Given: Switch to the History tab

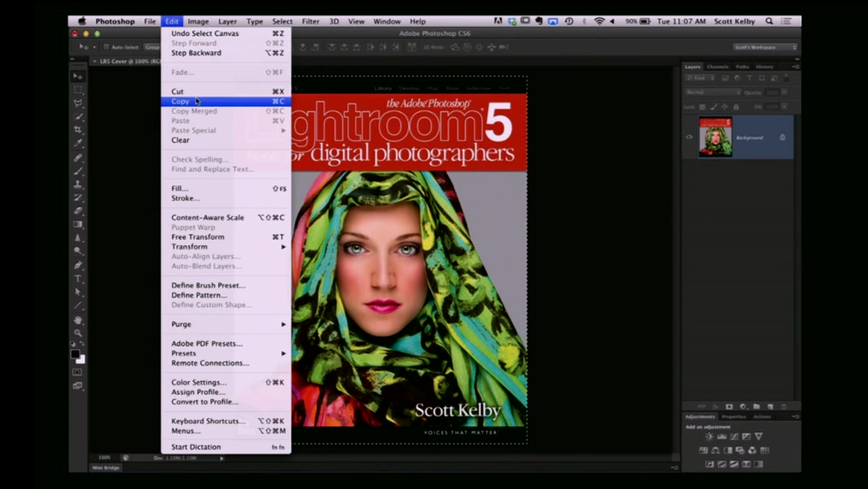Looking at the screenshot, I should click(x=764, y=67).
